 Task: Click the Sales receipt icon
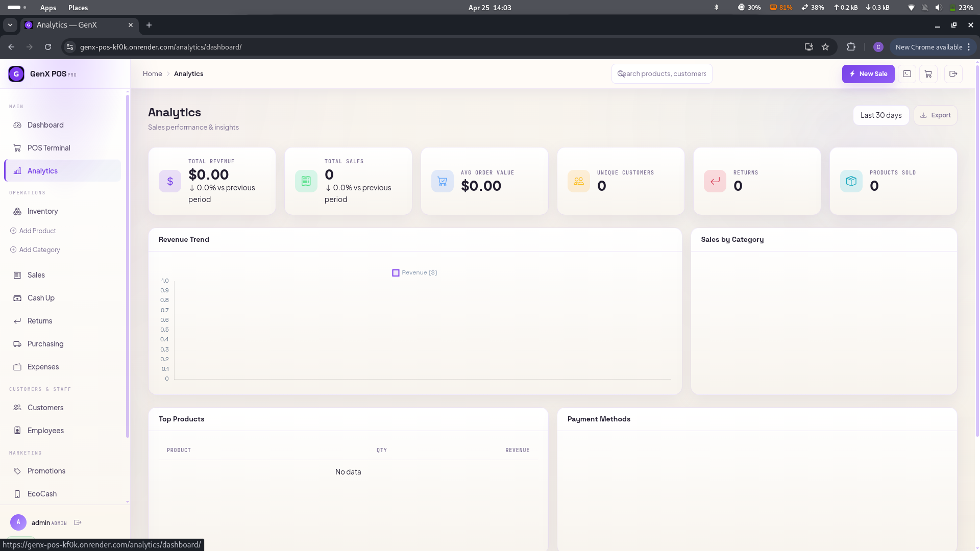[x=17, y=275]
